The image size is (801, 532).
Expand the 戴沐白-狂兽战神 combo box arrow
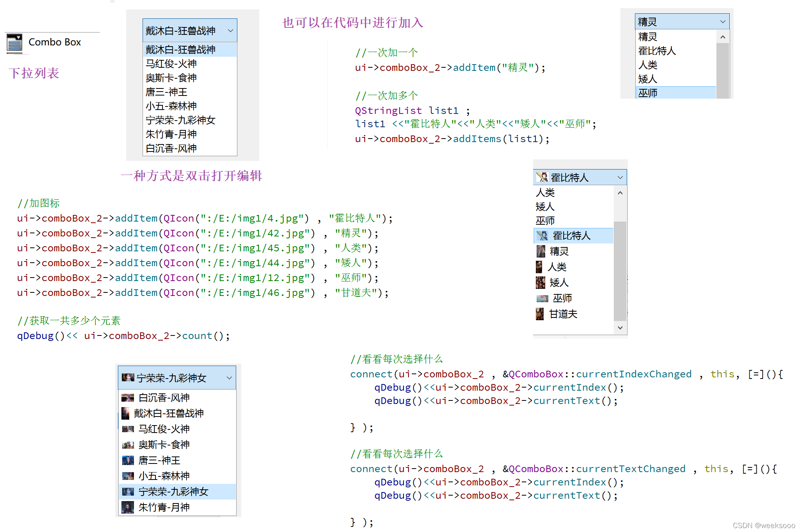(x=230, y=31)
